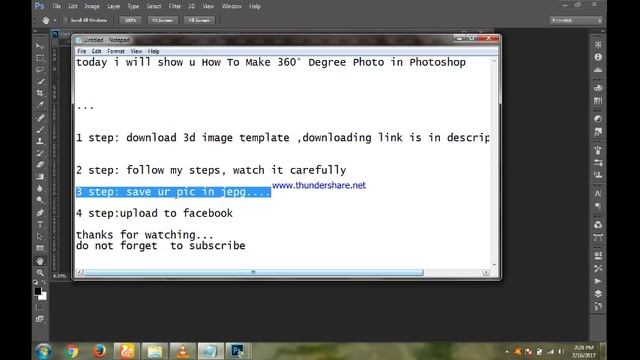
Task: Click the foreground black color swatch
Action: pos(38,291)
